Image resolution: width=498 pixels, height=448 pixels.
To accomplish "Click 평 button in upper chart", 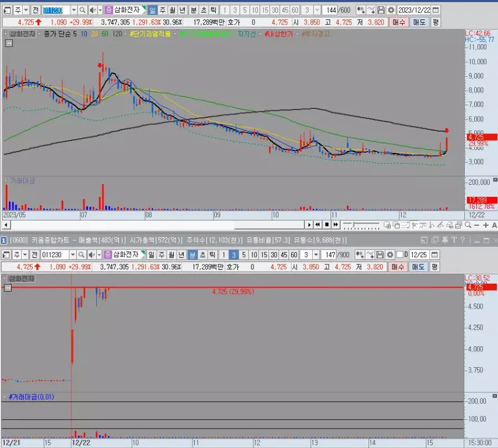I will coord(435,22).
